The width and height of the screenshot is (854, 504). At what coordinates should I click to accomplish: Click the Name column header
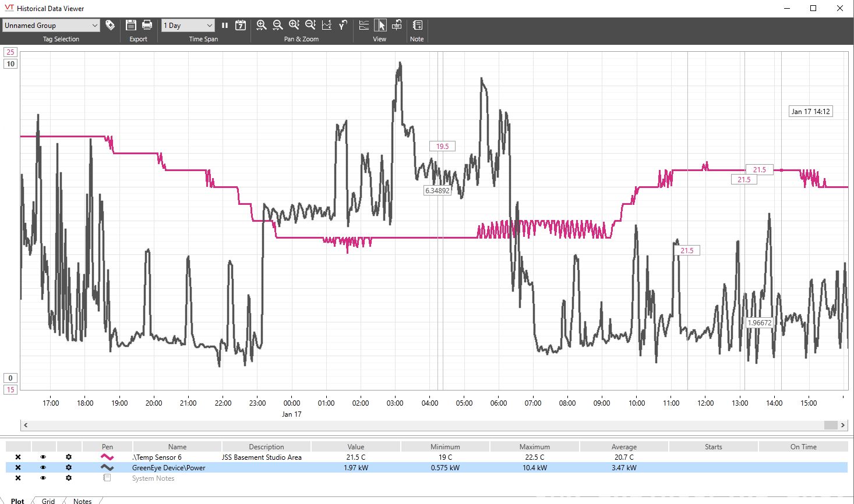177,447
